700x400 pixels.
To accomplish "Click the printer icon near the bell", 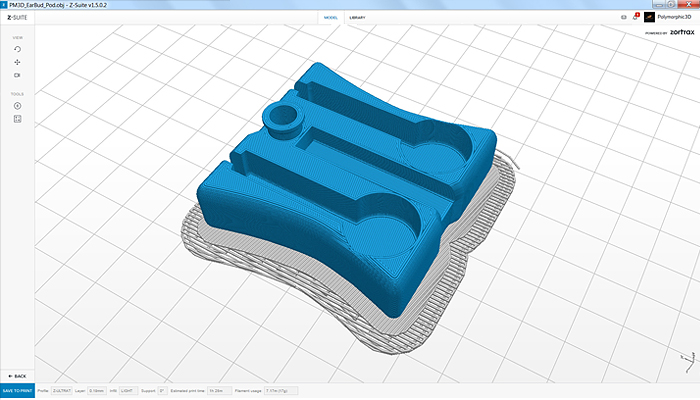I will point(624,17).
